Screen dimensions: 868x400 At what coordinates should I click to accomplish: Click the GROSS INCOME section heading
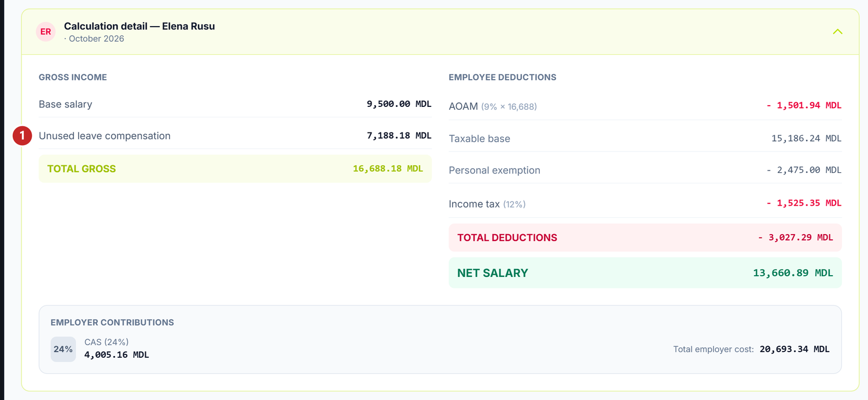pos(73,77)
